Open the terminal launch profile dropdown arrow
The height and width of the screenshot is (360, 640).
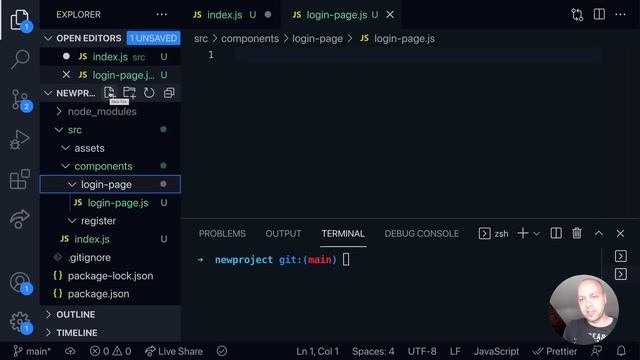(x=537, y=234)
